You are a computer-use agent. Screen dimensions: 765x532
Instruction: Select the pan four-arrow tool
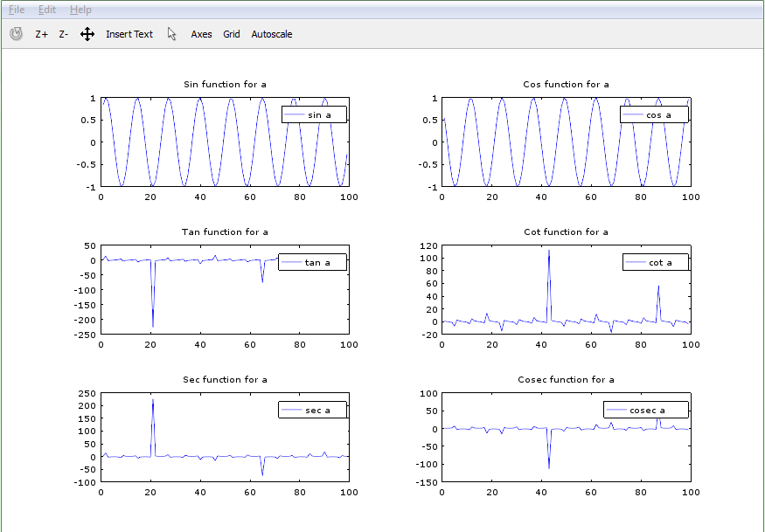pos(87,34)
